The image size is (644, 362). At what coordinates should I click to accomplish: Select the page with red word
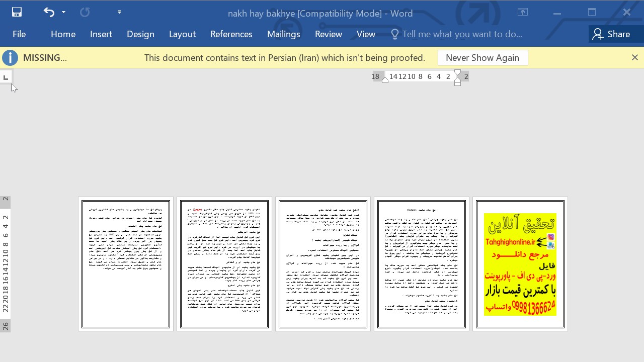(x=224, y=264)
